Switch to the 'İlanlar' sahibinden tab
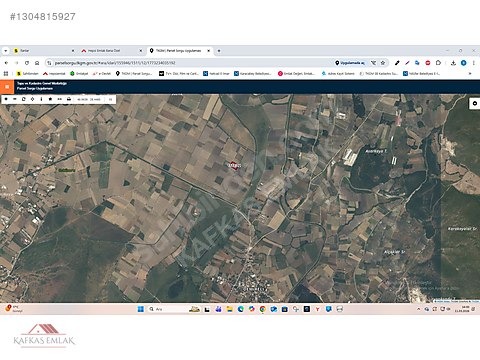The image size is (480, 360). tap(44, 51)
